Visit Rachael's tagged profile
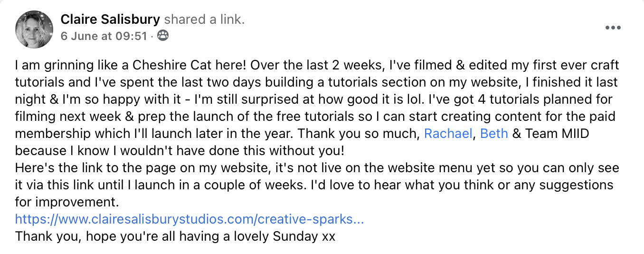Viewport: 644px width, 254px height. (448, 134)
